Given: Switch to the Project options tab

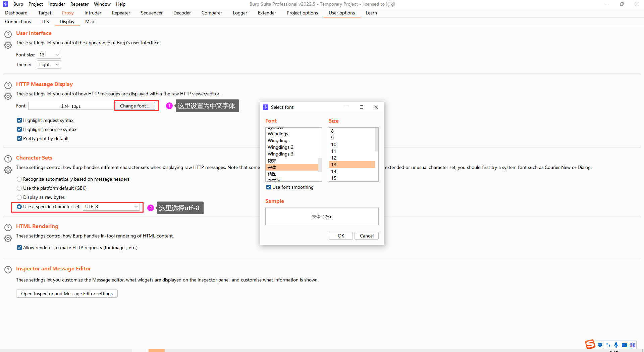Looking at the screenshot, I should coord(302,13).
